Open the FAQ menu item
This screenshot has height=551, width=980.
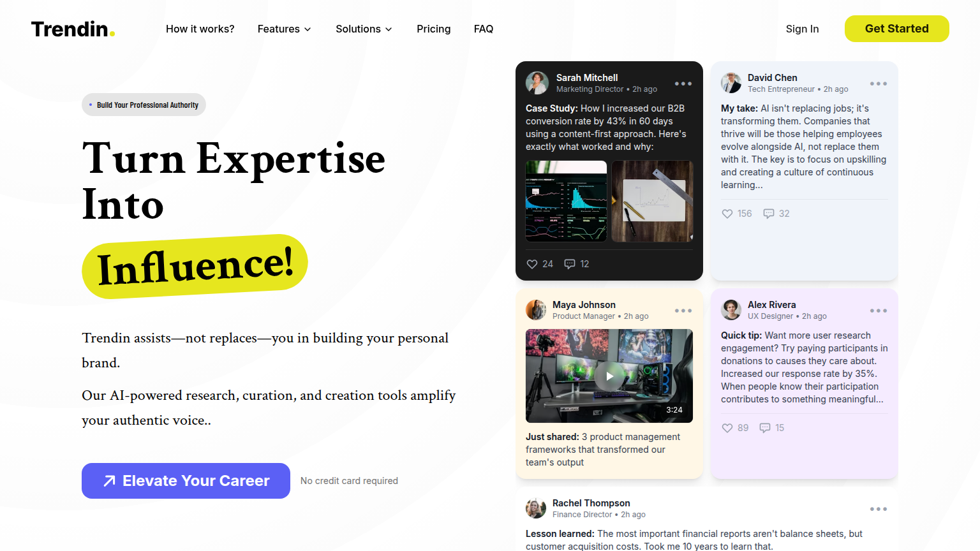pyautogui.click(x=484, y=29)
